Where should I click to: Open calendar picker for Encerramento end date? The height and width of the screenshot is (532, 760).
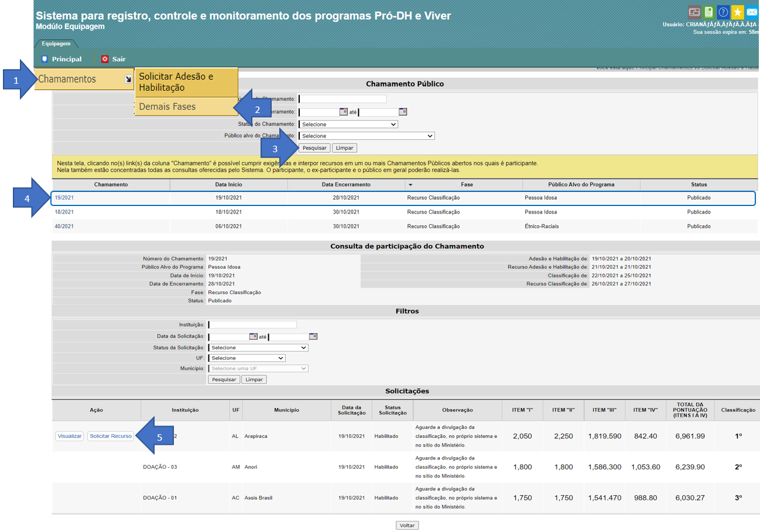(403, 112)
